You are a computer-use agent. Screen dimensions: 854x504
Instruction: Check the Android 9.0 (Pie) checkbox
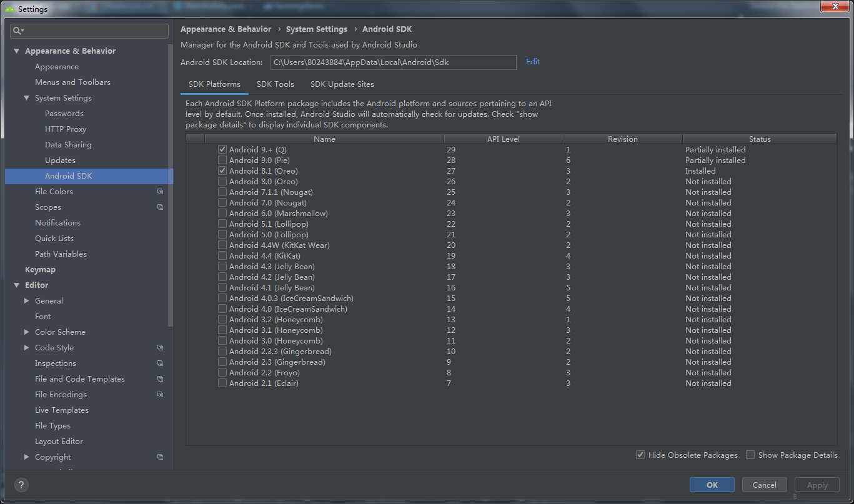pos(222,161)
